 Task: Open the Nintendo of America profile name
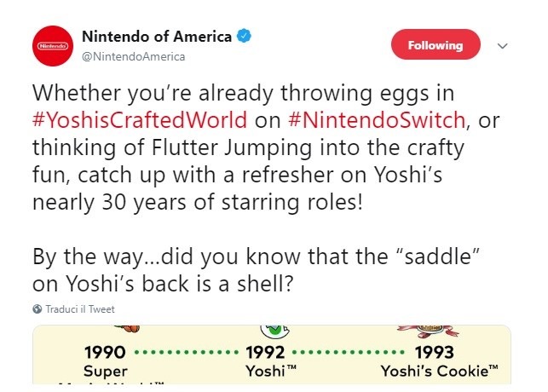pyautogui.click(x=156, y=37)
